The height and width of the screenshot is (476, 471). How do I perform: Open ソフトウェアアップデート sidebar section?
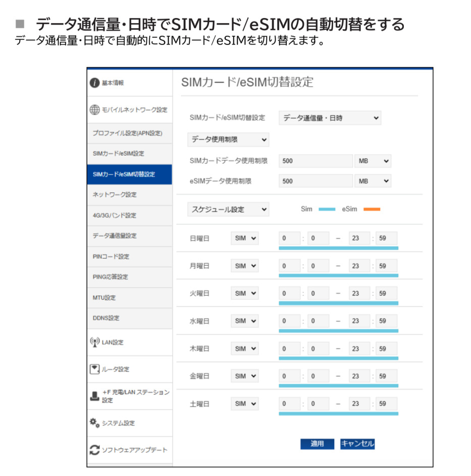tap(130, 450)
